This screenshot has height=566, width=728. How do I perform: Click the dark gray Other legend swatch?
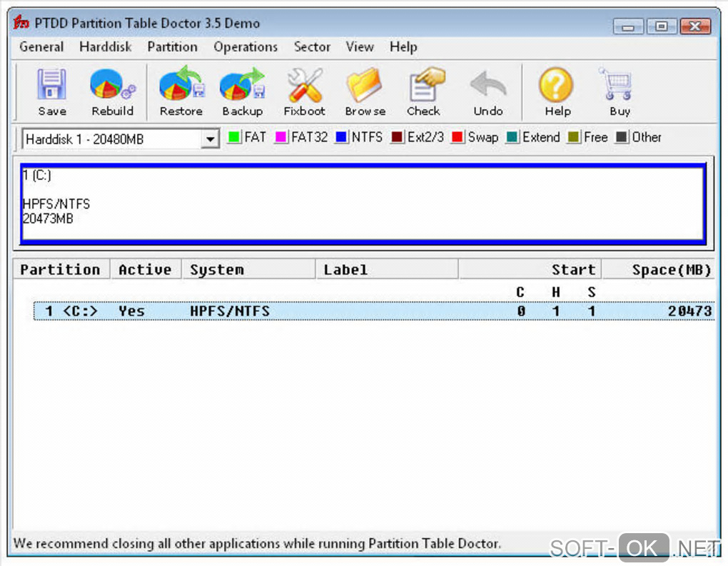622,137
